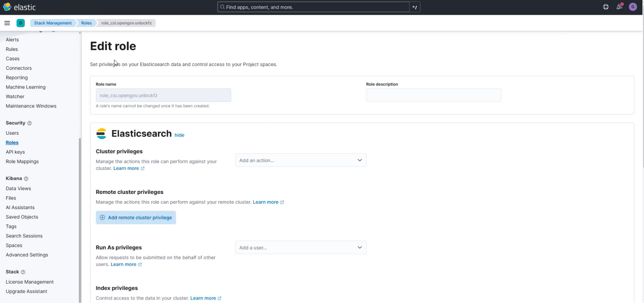
Task: Click the Role description input field
Action: click(x=434, y=95)
